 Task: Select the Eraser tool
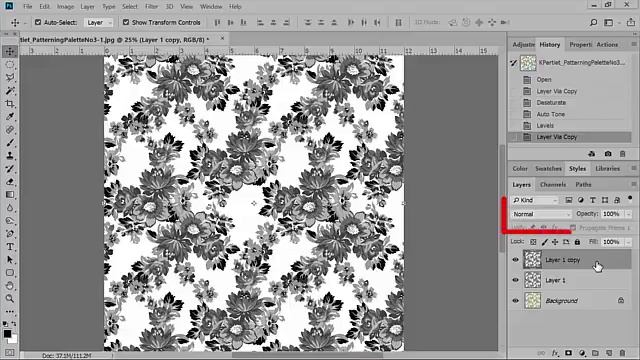click(x=10, y=182)
